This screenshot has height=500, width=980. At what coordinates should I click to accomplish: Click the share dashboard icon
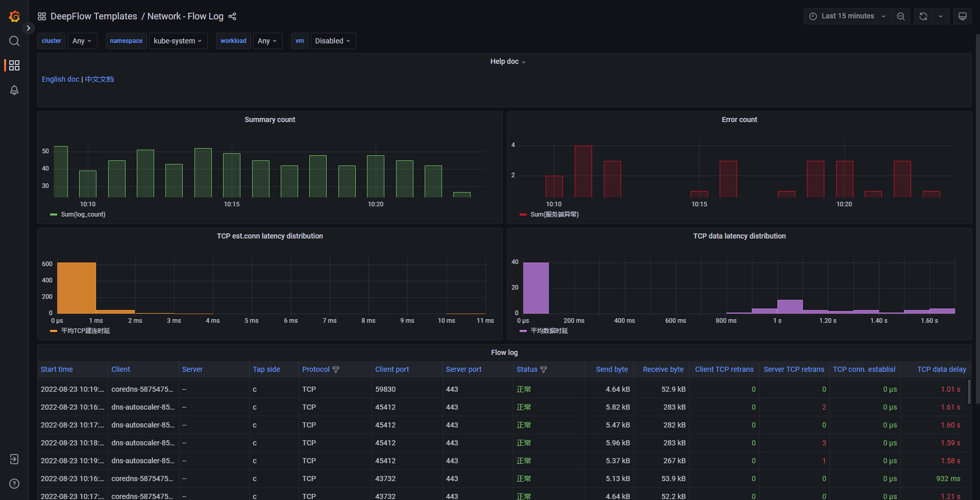[x=232, y=16]
